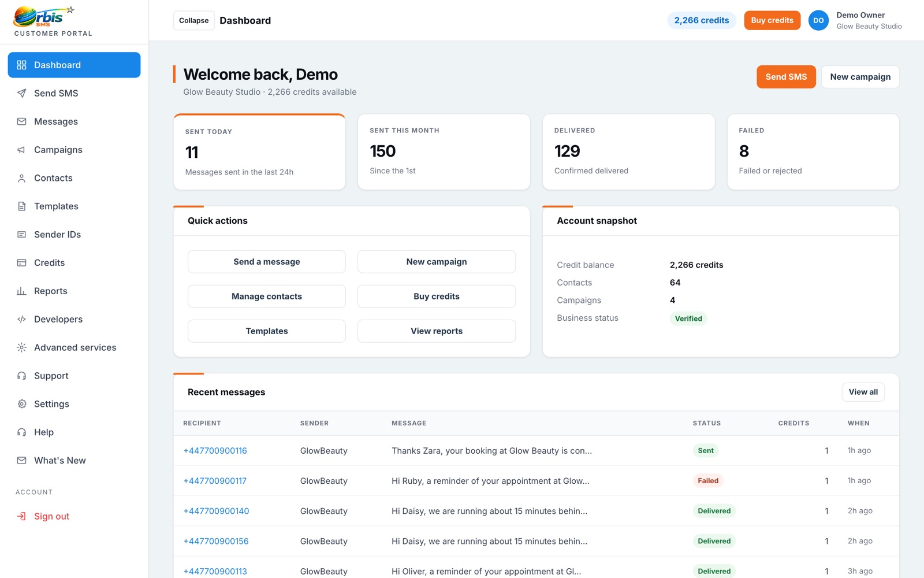
Task: Click the DO user avatar
Action: pos(818,20)
